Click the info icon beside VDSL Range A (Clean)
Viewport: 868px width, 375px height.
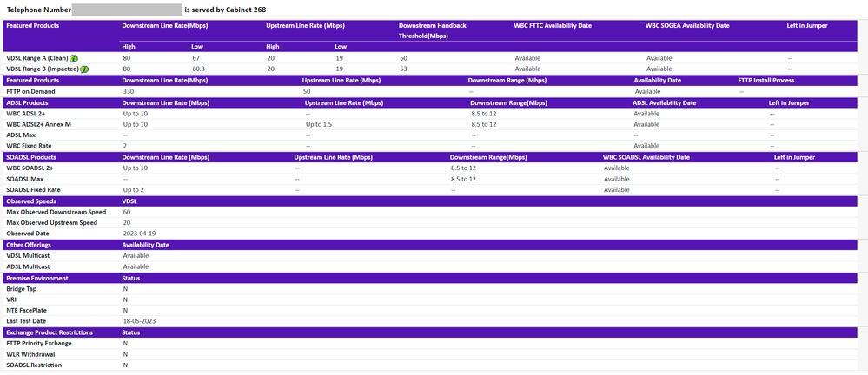[x=74, y=58]
